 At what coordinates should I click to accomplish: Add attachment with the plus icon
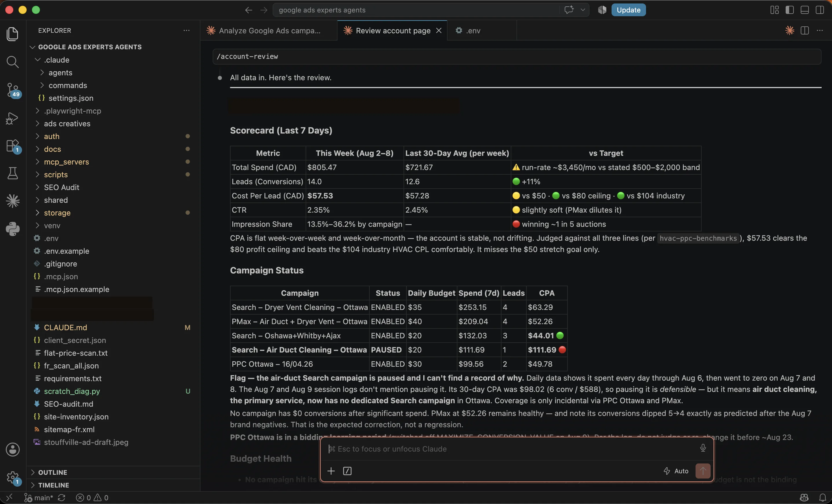pyautogui.click(x=331, y=471)
